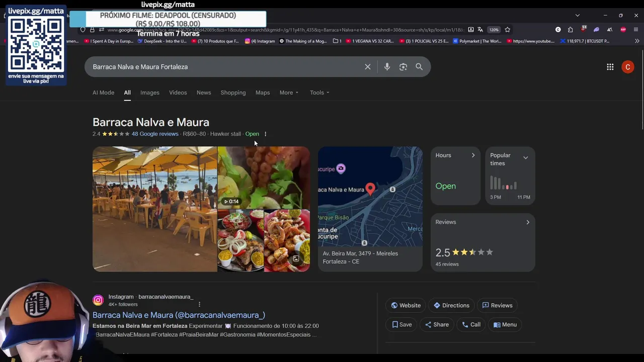This screenshot has height=362, width=644.
Task: Open the Tools dropdown
Action: [319, 93]
